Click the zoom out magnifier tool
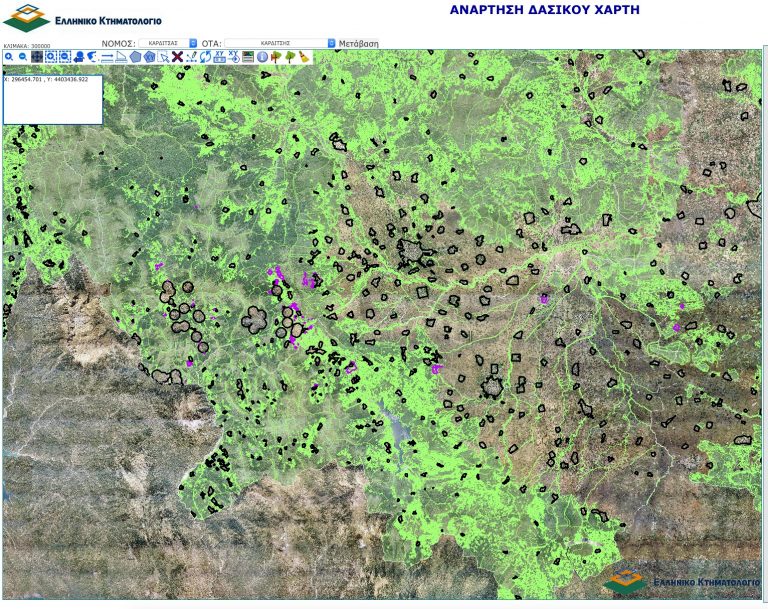The image size is (768, 609). coord(22,57)
